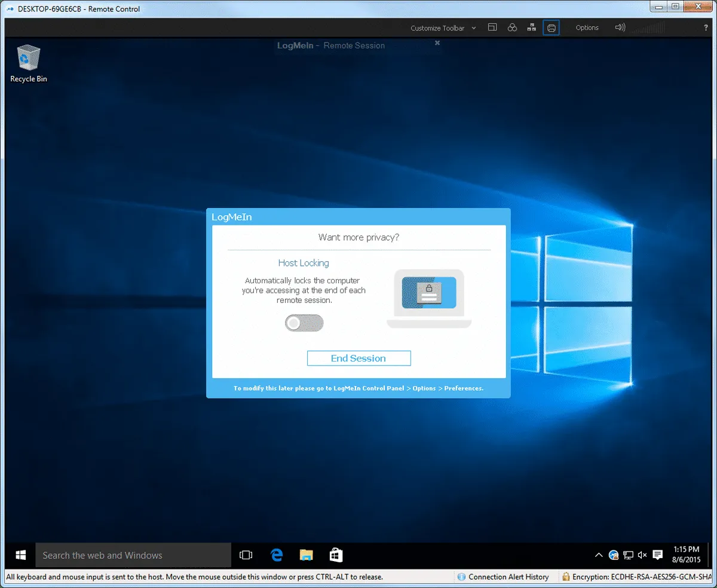Open File Explorer from the taskbar
Screen dimensions: 717x588
[x=306, y=555]
